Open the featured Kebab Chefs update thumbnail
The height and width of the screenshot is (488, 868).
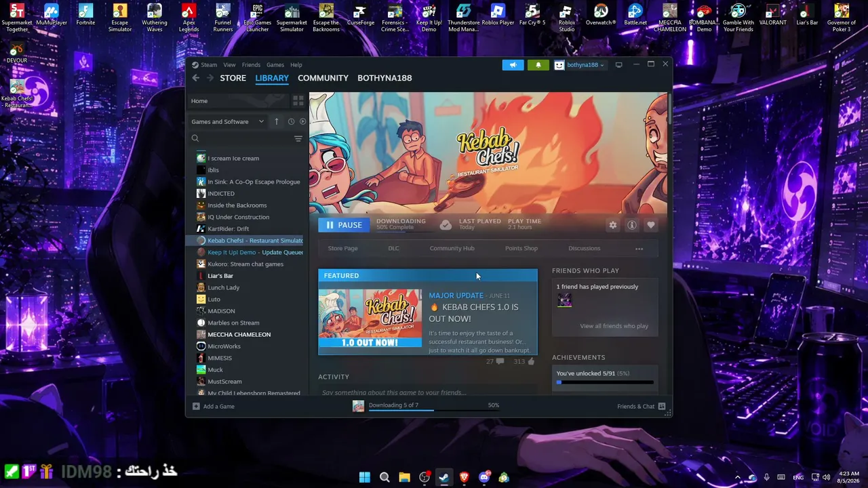pyautogui.click(x=370, y=319)
